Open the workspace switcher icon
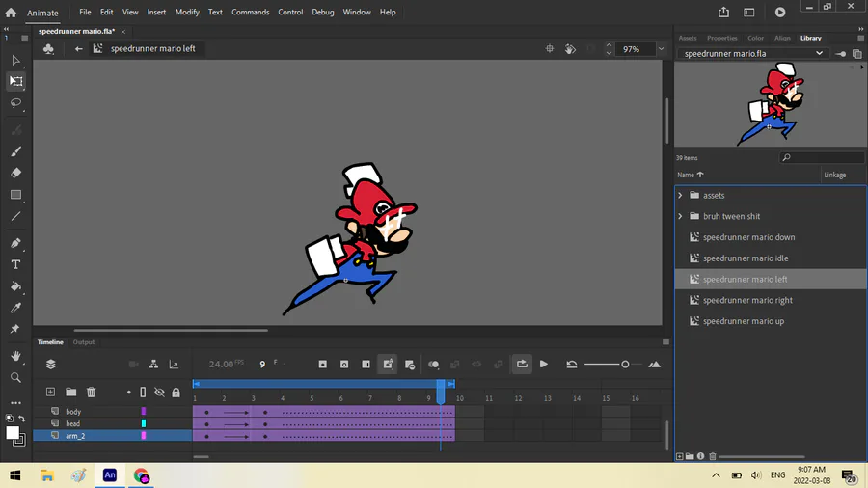Viewport: 868px width, 488px height. [749, 12]
